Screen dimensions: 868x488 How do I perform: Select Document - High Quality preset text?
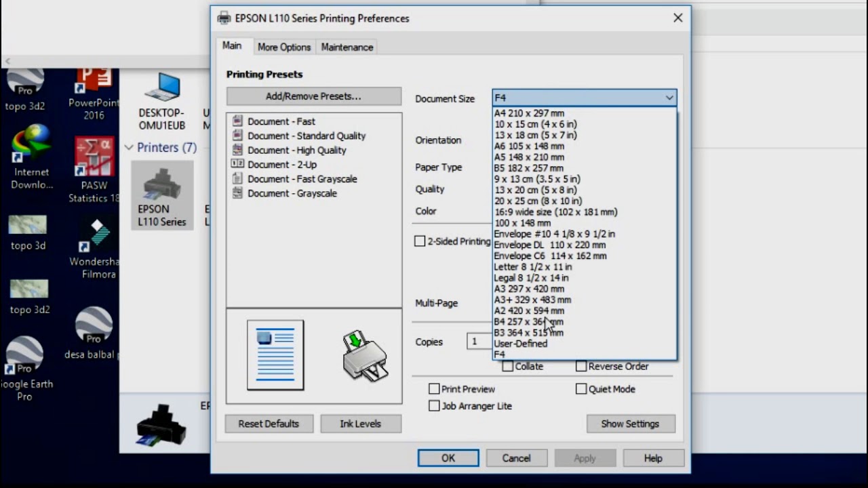click(297, 150)
